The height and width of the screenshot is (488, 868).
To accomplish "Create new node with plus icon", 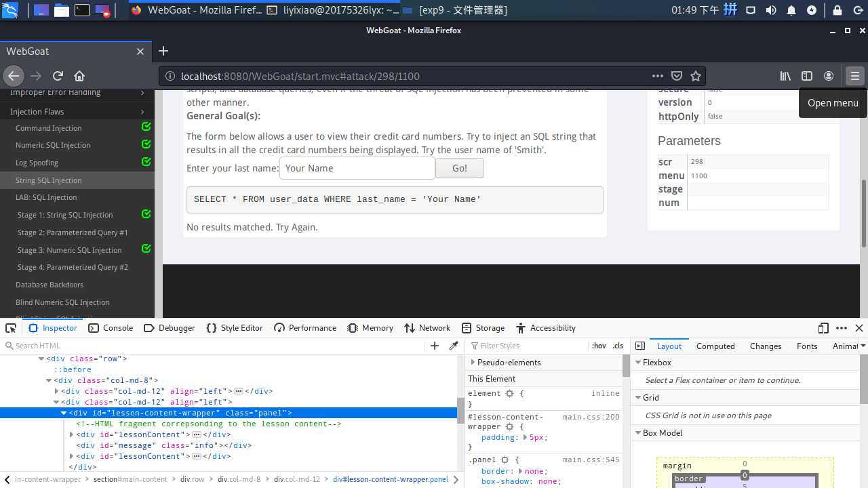I will [x=435, y=346].
